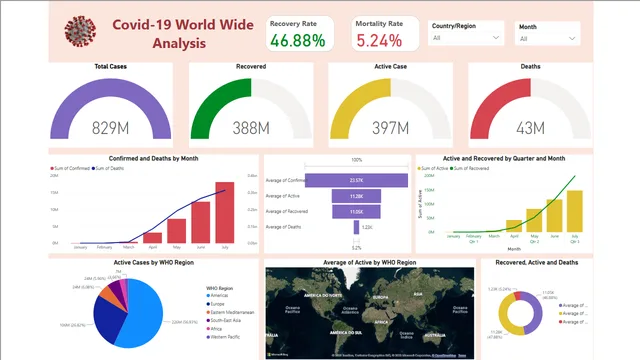Click Western Pacific in WHO Region legend
640x360 pixels.
tap(223, 337)
